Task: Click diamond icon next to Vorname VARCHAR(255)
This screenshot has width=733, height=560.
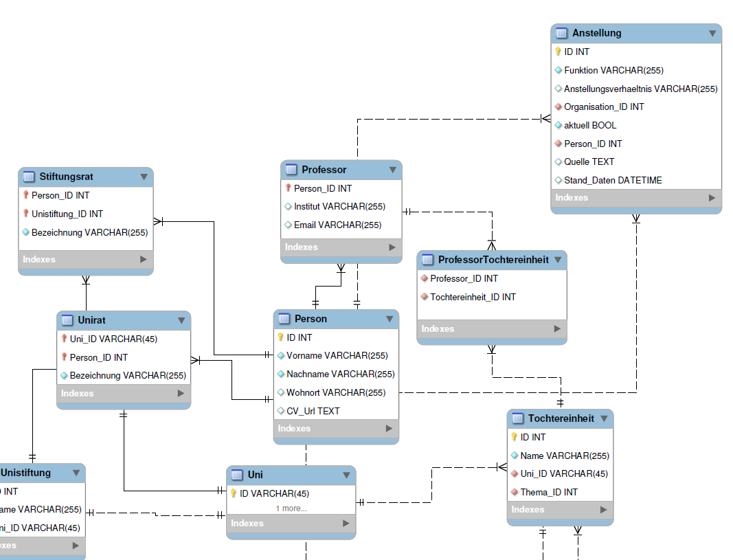Action: coord(281,355)
